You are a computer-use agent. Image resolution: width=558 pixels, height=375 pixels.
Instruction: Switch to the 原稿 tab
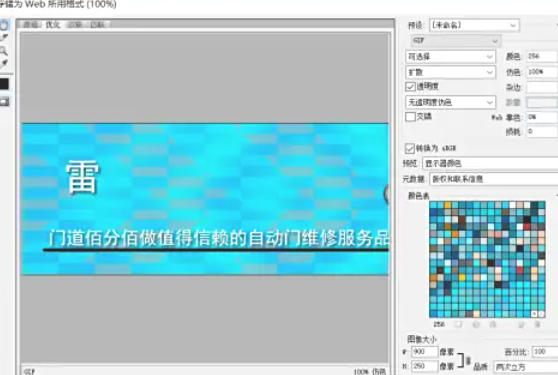[x=31, y=25]
